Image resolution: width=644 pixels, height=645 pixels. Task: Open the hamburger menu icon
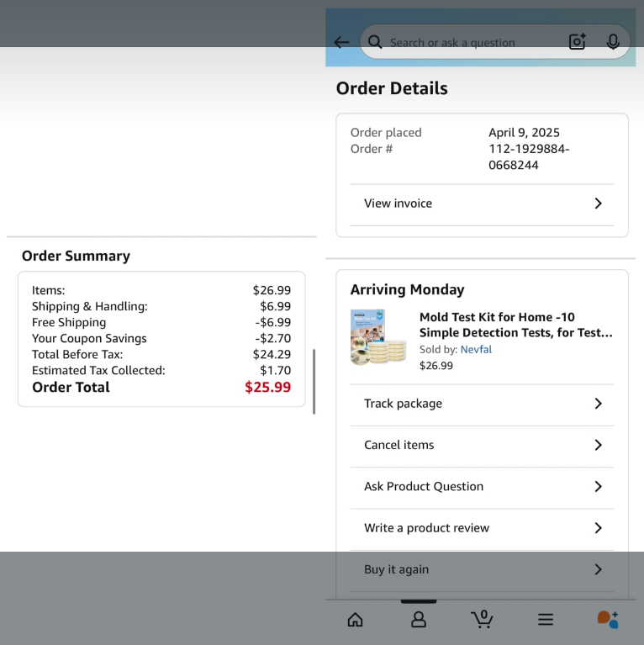click(x=546, y=620)
